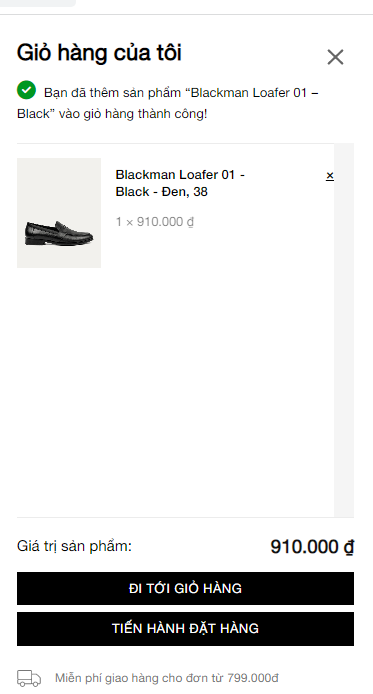Remove Blackman Loafer 01 from cart
This screenshot has height=694, width=373.
tap(330, 176)
